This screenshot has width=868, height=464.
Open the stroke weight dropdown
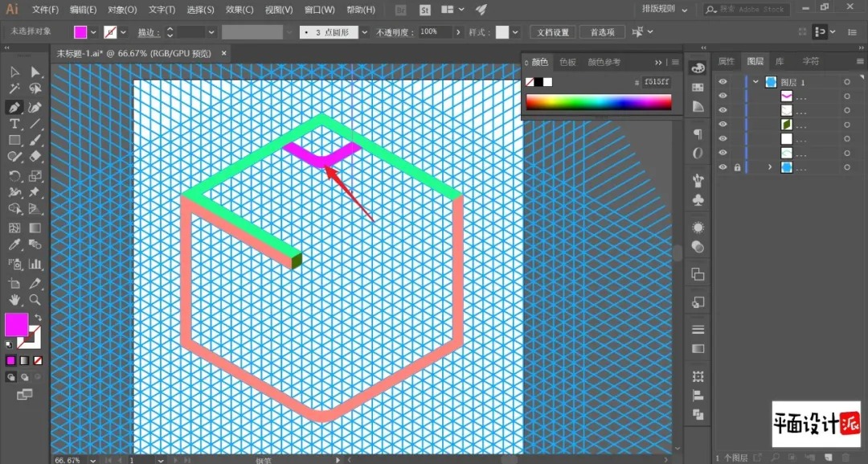point(211,33)
